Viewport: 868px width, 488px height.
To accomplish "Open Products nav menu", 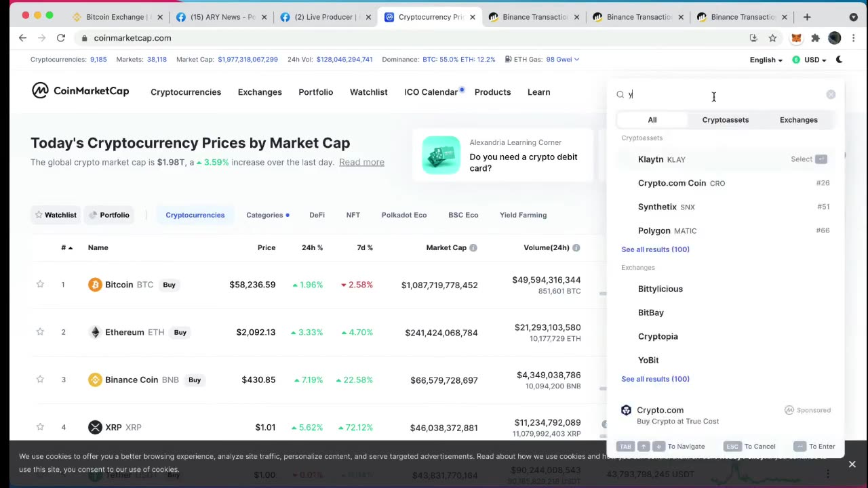I will click(x=492, y=92).
